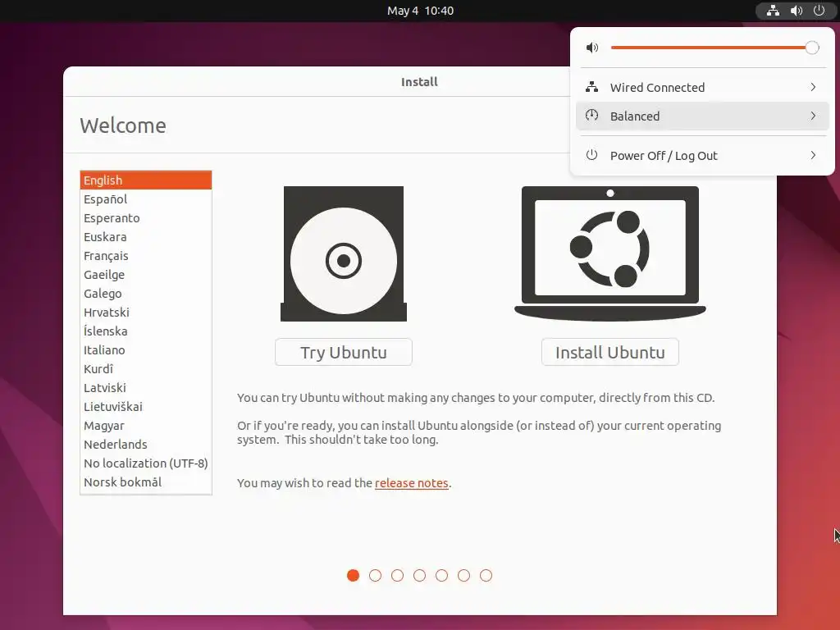Select Galego in the language list
The width and height of the screenshot is (840, 630).
pyautogui.click(x=146, y=294)
